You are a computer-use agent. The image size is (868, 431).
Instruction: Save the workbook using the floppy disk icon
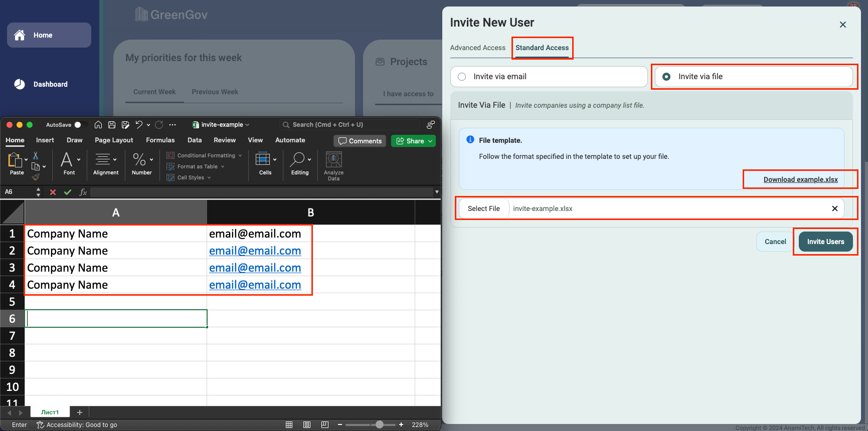click(112, 125)
